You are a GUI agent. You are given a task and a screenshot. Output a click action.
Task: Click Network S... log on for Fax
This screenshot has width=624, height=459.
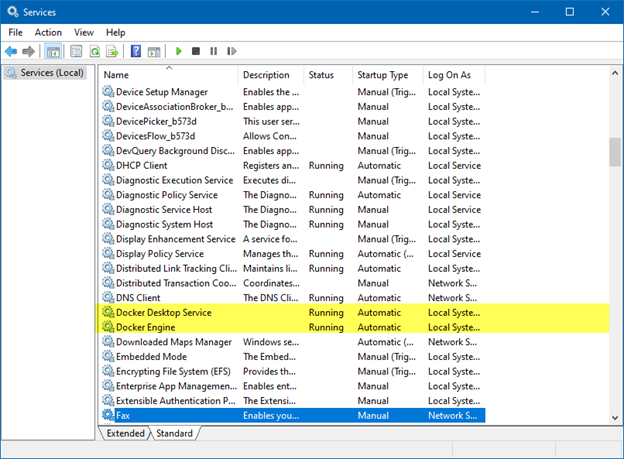(452, 415)
